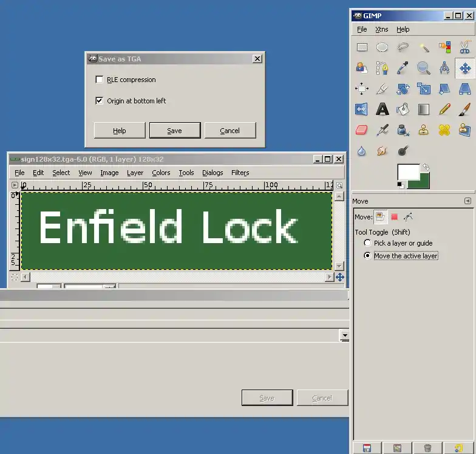The width and height of the screenshot is (476, 454).
Task: Open the Xtns menu in the toolbox
Action: (x=381, y=29)
